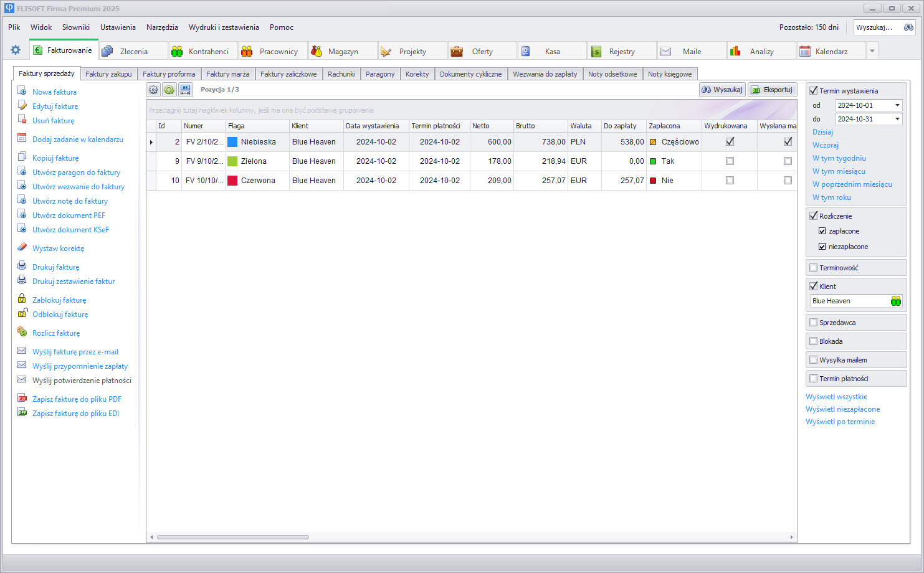Open the Magazyn module

[342, 51]
